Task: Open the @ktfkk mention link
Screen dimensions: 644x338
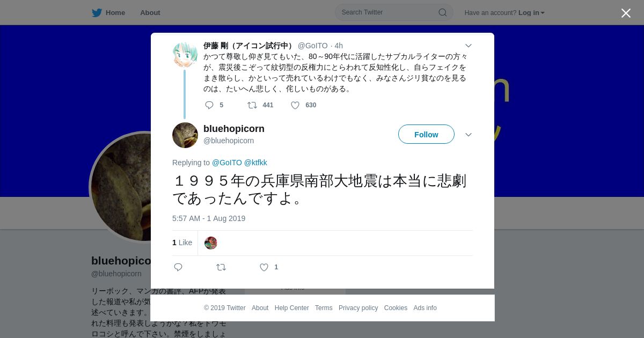Action: pos(255,163)
